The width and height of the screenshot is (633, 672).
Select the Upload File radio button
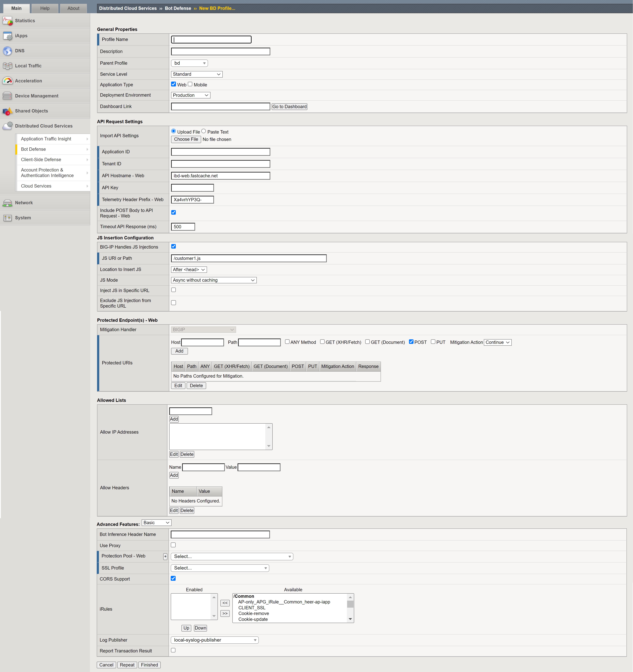[x=174, y=131]
